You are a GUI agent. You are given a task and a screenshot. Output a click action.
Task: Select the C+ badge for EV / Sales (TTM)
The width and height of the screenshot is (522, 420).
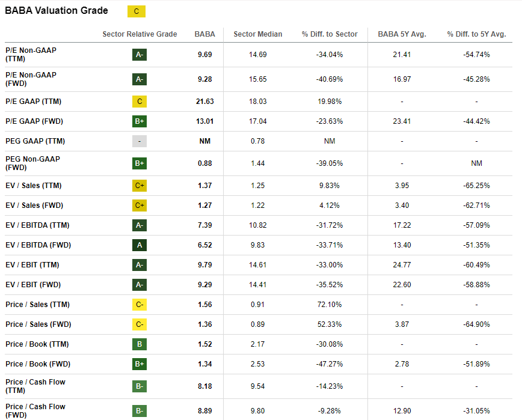coord(140,186)
